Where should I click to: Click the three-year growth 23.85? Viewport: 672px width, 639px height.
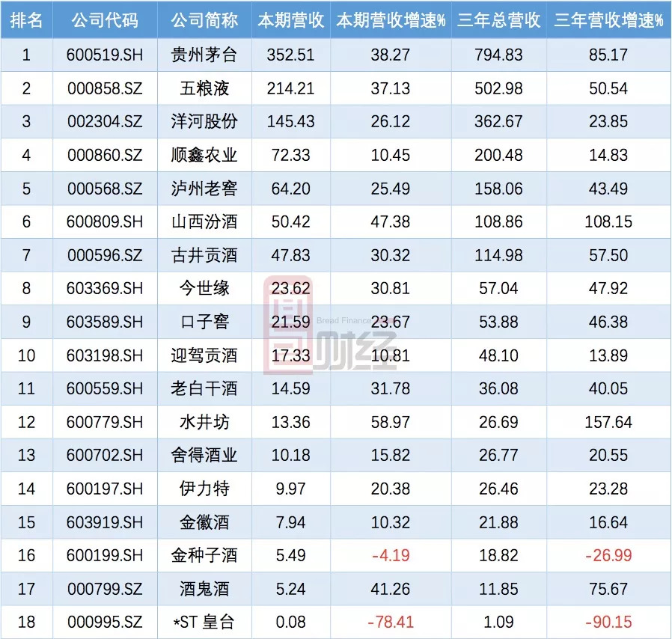point(608,121)
